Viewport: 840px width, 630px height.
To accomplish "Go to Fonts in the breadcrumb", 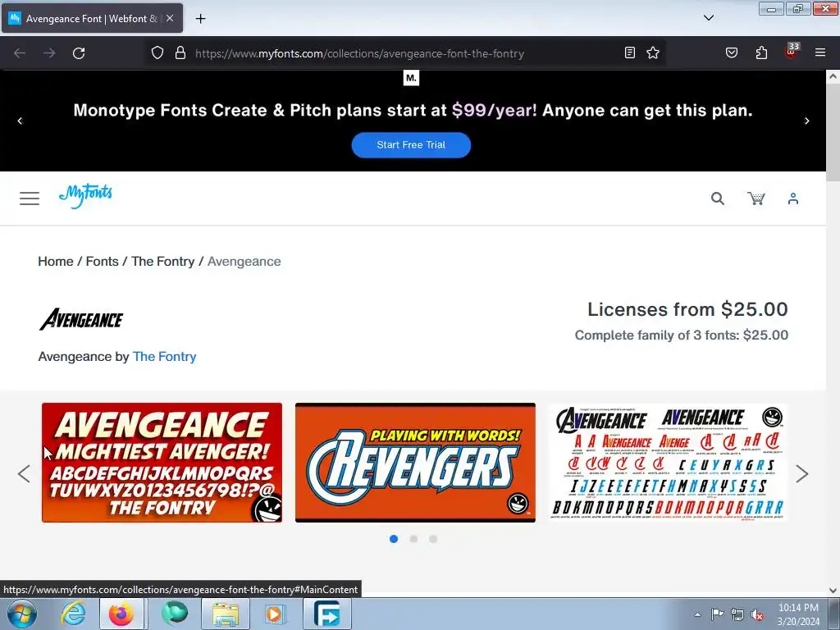I will tap(103, 262).
